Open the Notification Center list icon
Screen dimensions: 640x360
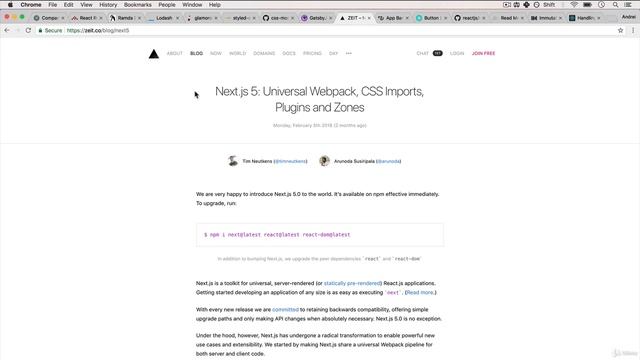click(x=628, y=5)
